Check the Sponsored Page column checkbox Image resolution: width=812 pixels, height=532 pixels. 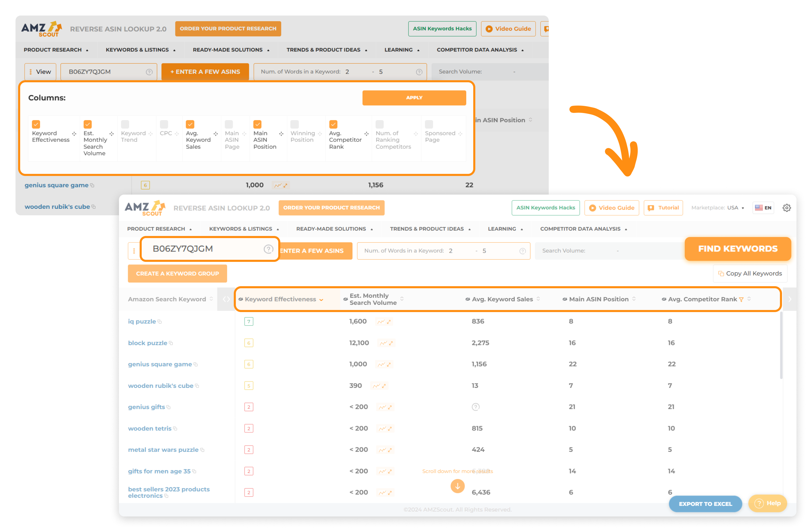pos(429,124)
